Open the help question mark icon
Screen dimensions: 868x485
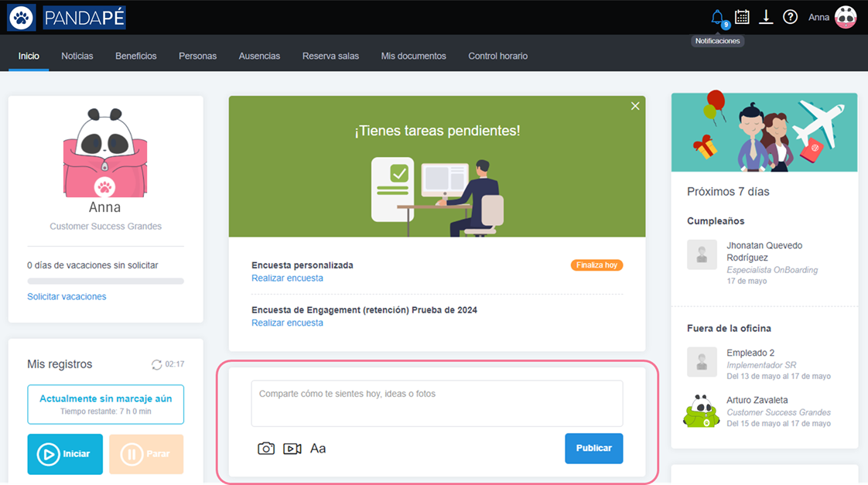[790, 17]
